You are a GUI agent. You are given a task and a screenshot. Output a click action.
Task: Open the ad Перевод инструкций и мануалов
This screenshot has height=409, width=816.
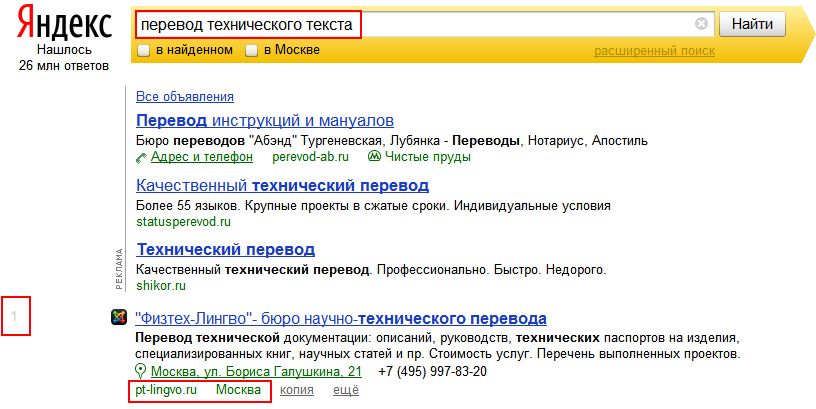coord(265,121)
